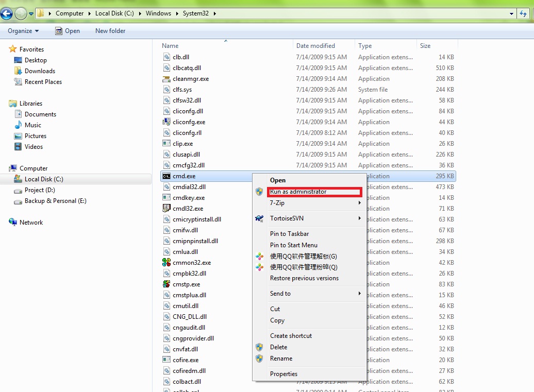
Task: Select the cliconfg.exe file icon
Action: click(166, 122)
